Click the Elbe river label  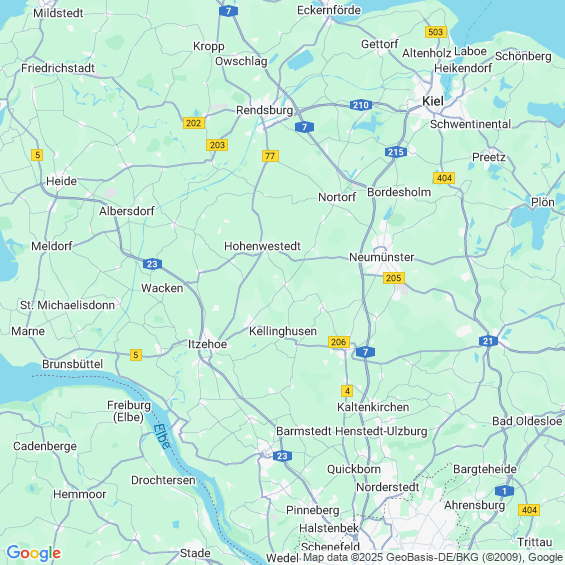pyautogui.click(x=161, y=436)
